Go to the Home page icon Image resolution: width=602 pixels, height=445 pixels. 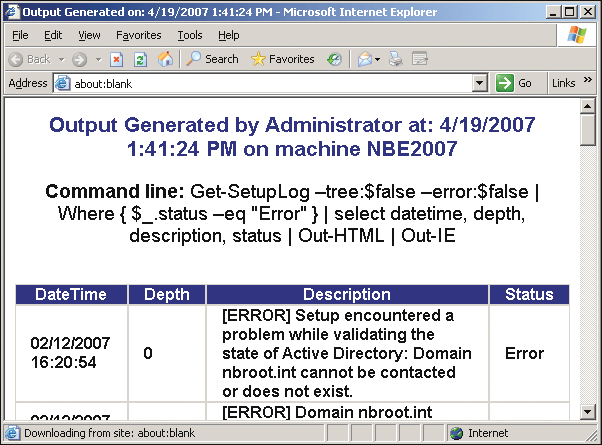165,59
